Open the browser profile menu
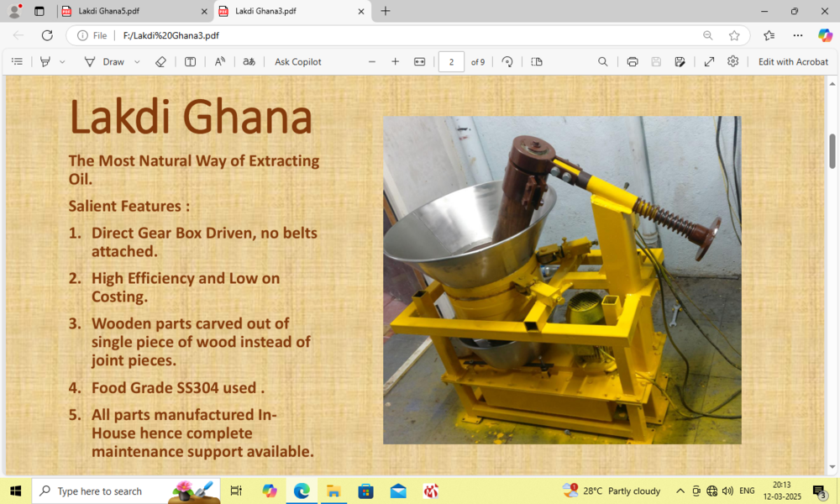Image resolution: width=840 pixels, height=504 pixels. coord(15,10)
